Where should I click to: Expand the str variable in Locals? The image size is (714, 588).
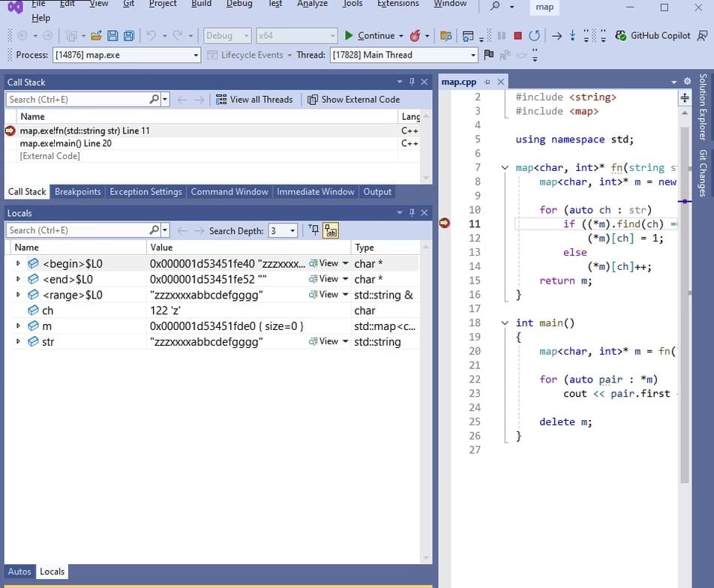tap(18, 342)
